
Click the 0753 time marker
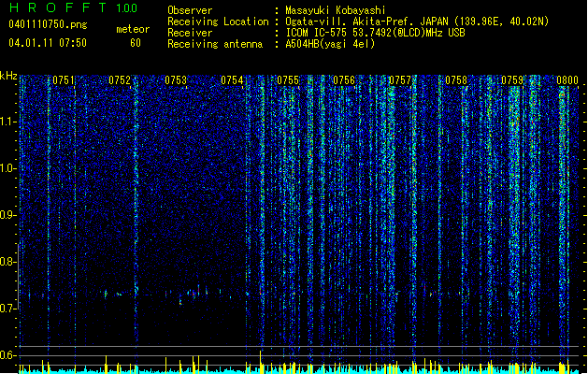(x=176, y=80)
